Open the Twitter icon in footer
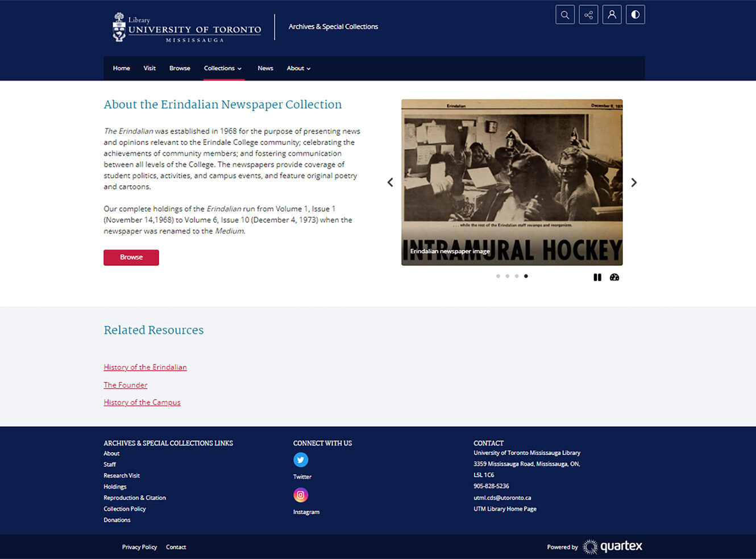 tap(301, 460)
